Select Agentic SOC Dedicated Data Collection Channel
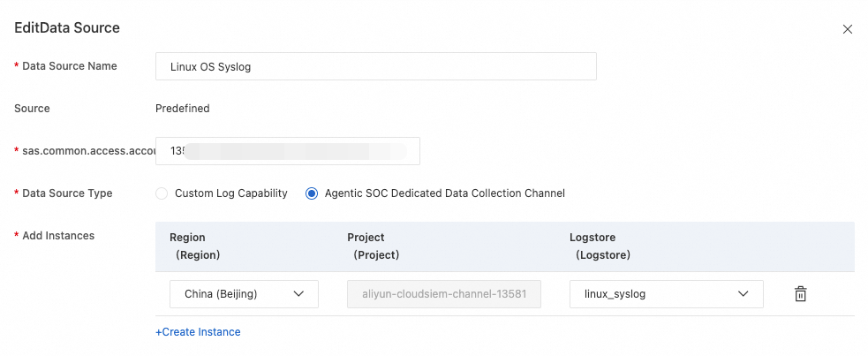The width and height of the screenshot is (868, 356). (x=312, y=193)
